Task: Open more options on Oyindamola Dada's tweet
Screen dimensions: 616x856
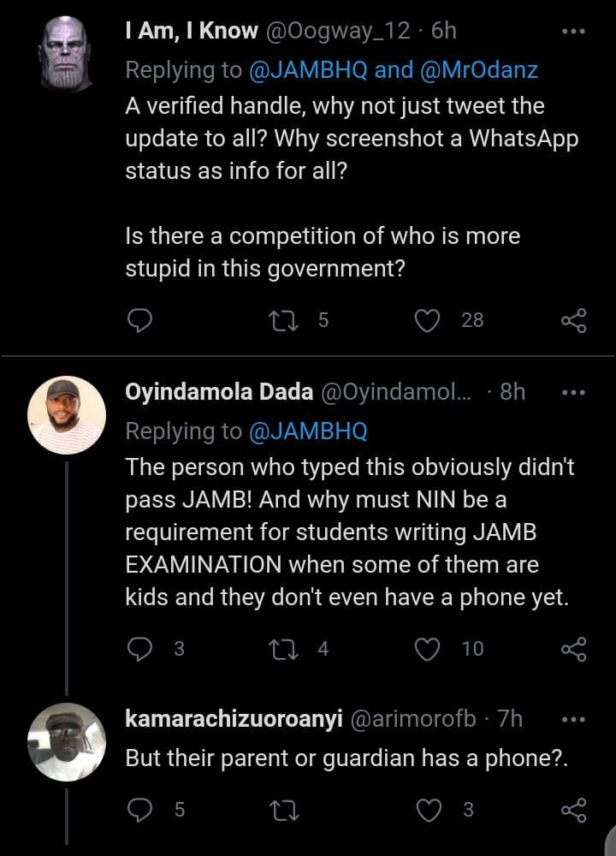Action: (572, 393)
